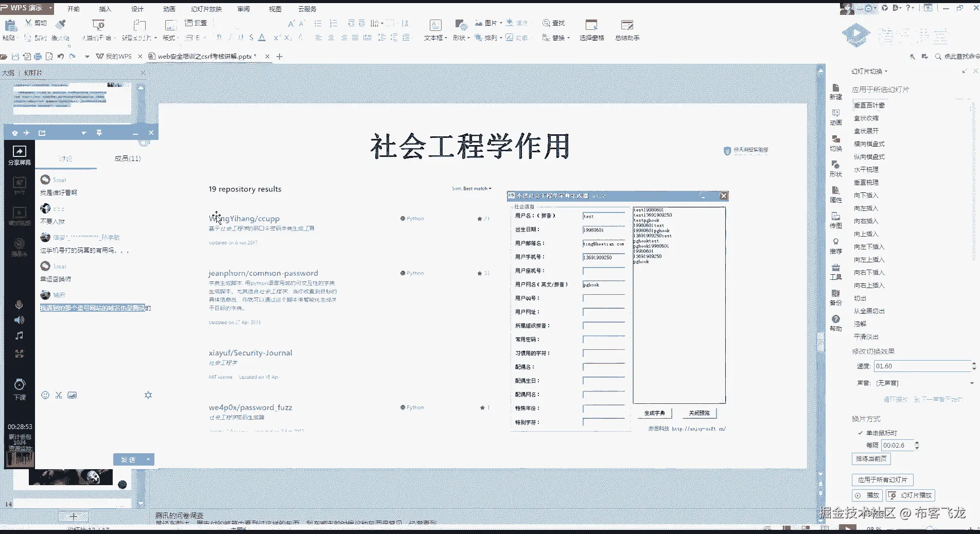Expand the Text Box (文本框) dropdown arrow

click(446, 38)
